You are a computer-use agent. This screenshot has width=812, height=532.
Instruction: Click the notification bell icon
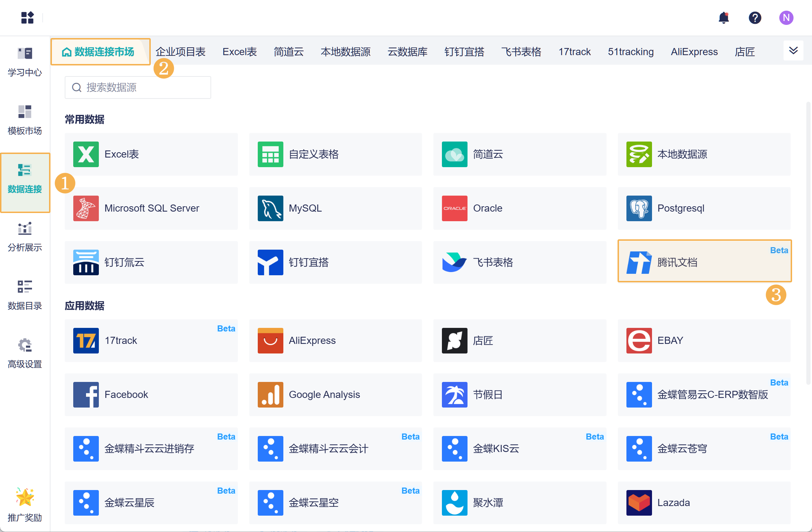coord(723,18)
